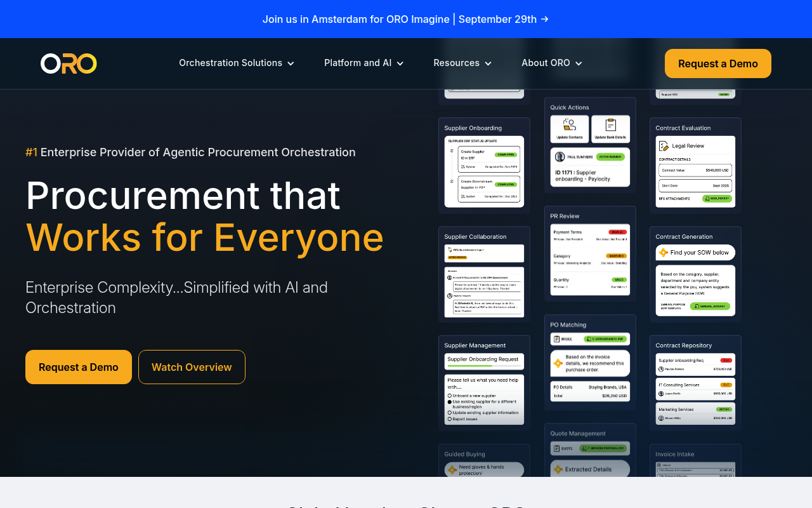Click Request a Demo beside Watch Overview
The image size is (812, 508).
coord(79,367)
